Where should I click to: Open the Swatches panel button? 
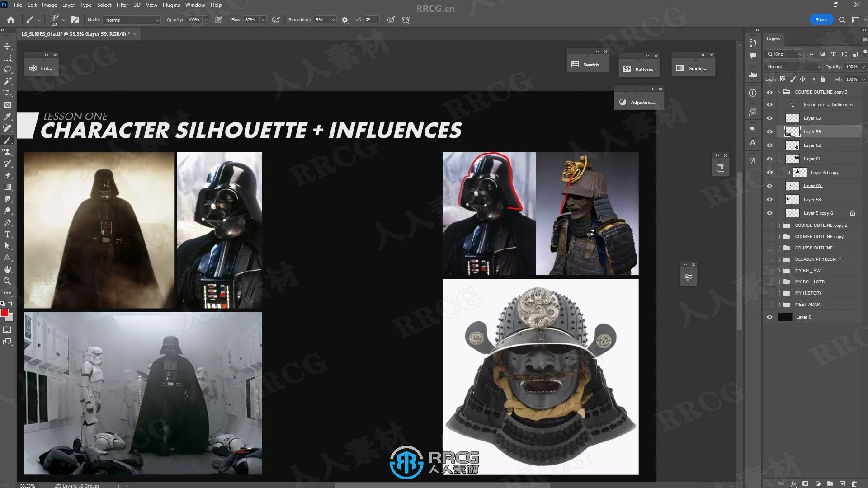click(587, 65)
